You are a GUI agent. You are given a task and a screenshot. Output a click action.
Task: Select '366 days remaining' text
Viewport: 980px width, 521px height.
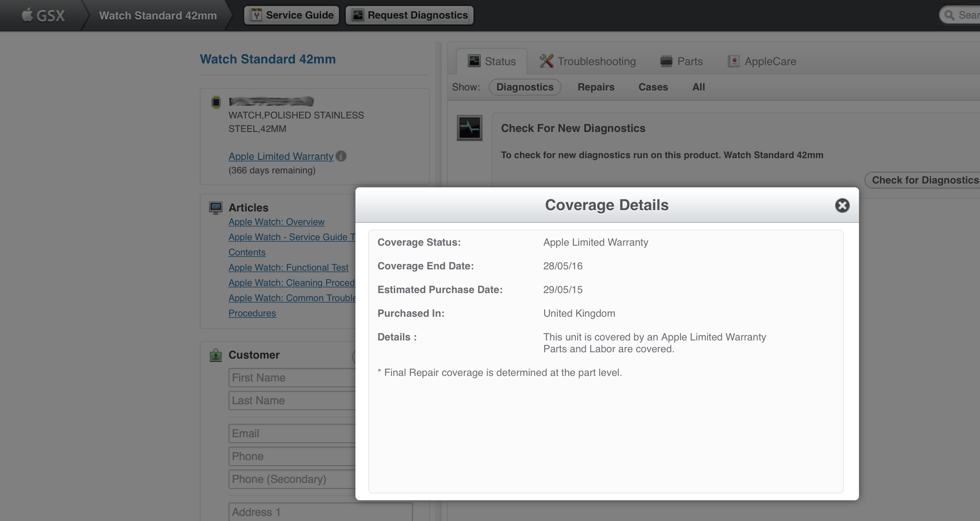[272, 170]
